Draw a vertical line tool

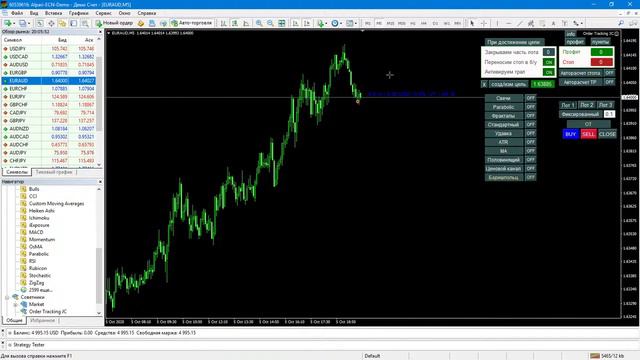click(x=497, y=23)
